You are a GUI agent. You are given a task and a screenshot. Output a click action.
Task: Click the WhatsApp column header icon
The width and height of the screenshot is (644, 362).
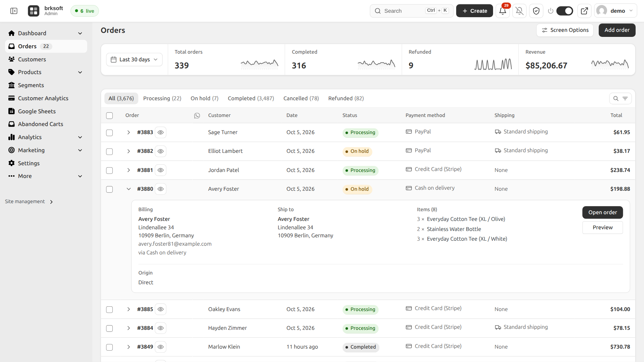(x=197, y=116)
